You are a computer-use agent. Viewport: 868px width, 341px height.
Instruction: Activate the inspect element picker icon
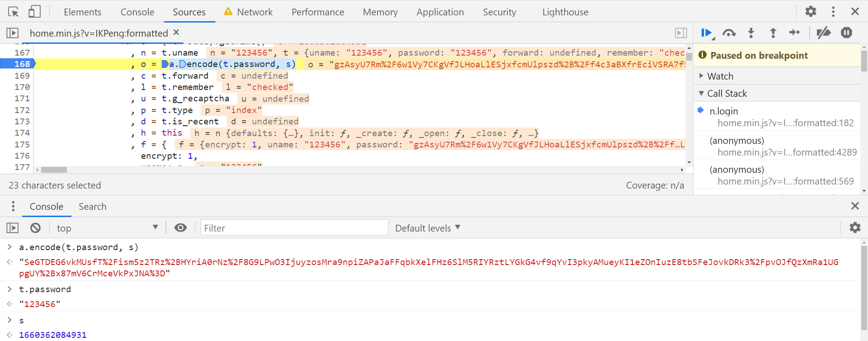[x=14, y=12]
